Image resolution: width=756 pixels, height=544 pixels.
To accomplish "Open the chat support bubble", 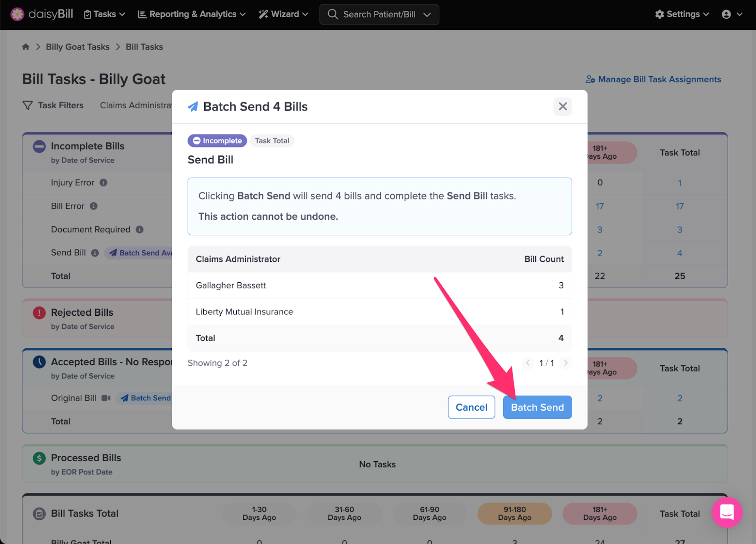I will click(727, 512).
